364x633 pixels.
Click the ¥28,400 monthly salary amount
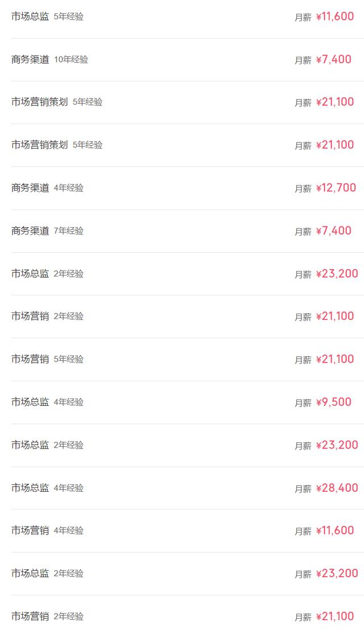tap(337, 488)
